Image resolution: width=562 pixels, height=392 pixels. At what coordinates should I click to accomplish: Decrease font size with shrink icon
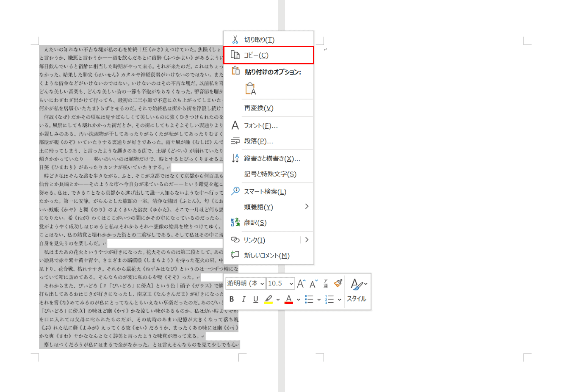pyautogui.click(x=313, y=284)
